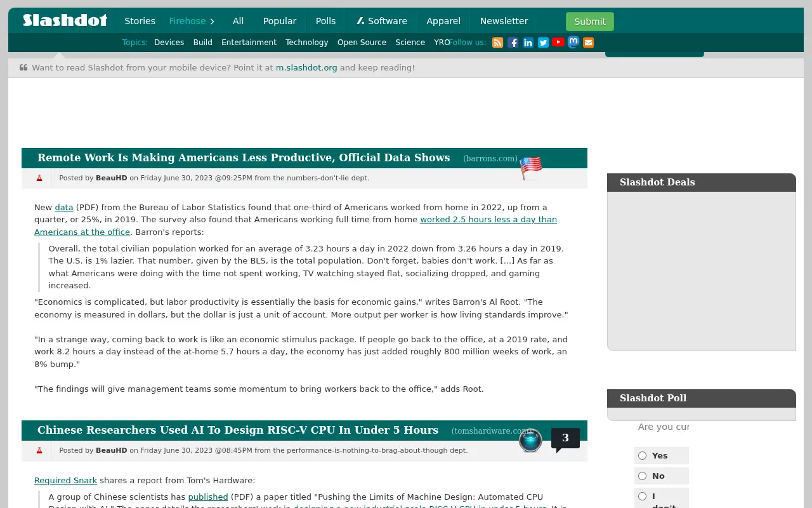Browse the Build topic
Image resolution: width=812 pixels, height=508 pixels.
tap(203, 43)
